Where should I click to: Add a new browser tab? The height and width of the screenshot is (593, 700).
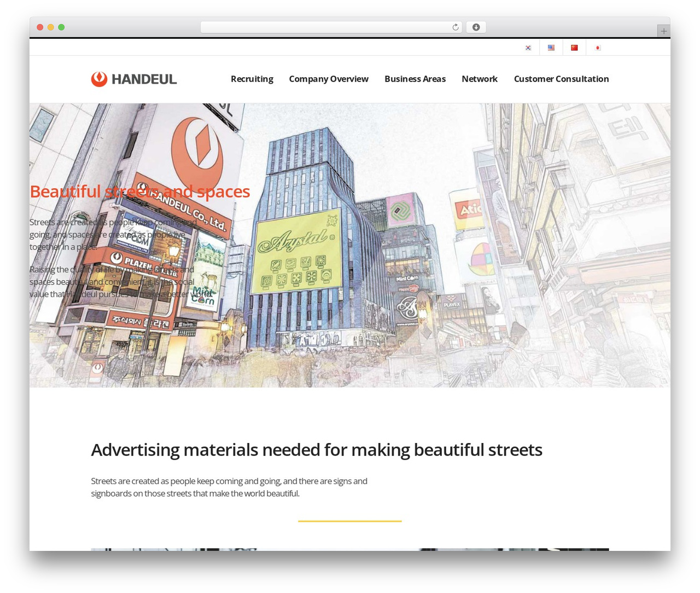pos(663,31)
